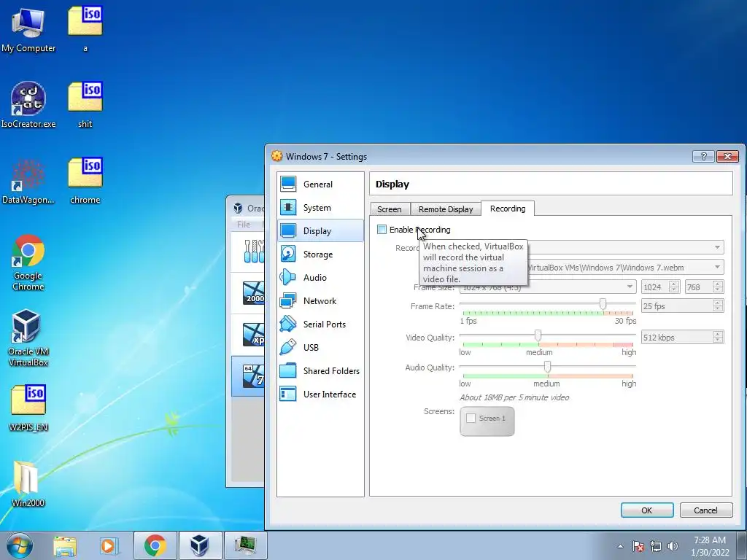Click the 512 kbps video quality spinbox
The width and height of the screenshot is (747, 560).
pyautogui.click(x=682, y=337)
